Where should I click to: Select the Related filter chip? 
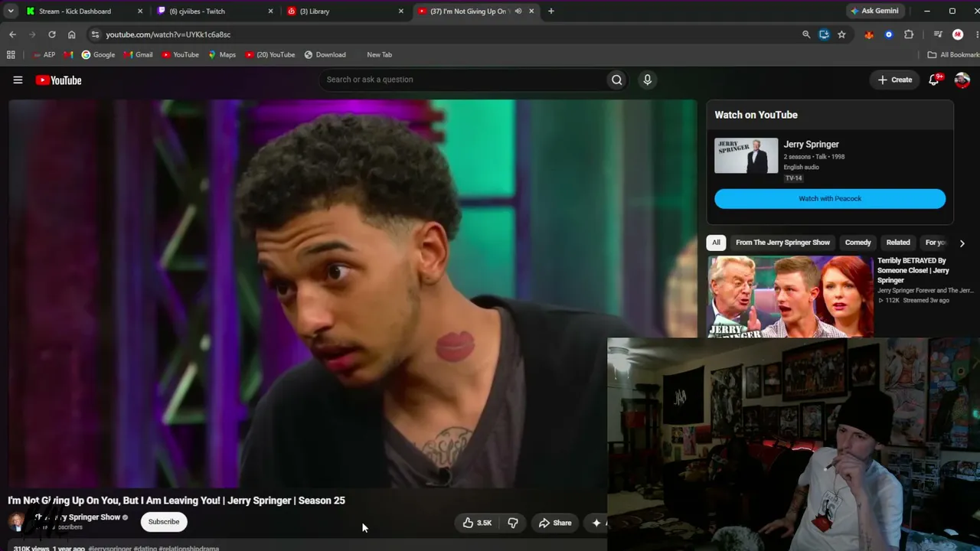tap(898, 243)
